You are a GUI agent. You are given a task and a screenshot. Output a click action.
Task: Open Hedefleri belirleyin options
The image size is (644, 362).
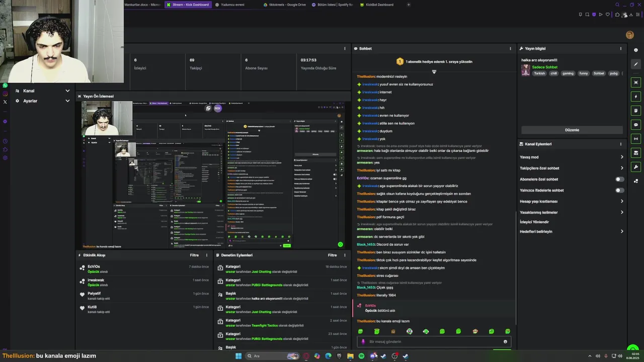tap(622, 231)
